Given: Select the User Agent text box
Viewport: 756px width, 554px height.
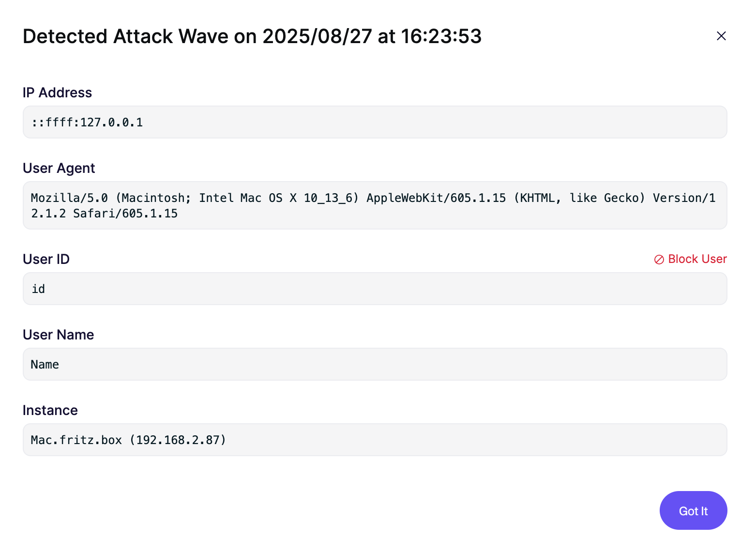Looking at the screenshot, I should pyautogui.click(x=375, y=205).
